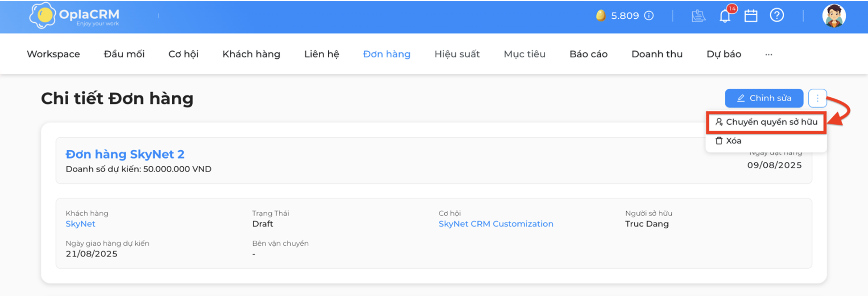
Task: Click the Draft status value
Action: point(263,224)
